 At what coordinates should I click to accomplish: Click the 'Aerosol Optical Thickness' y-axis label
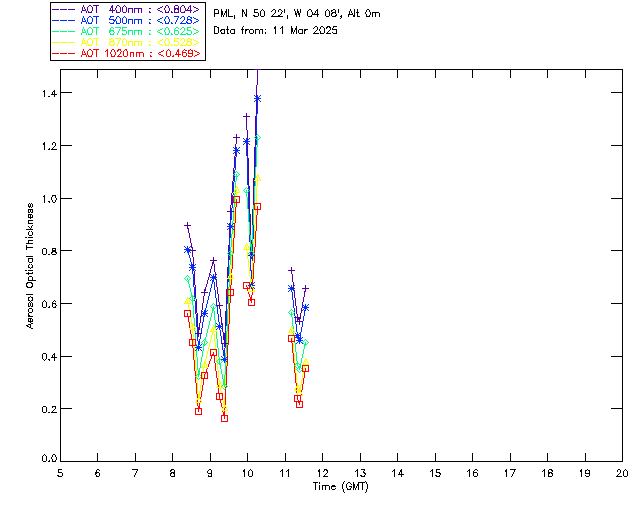coord(30,266)
